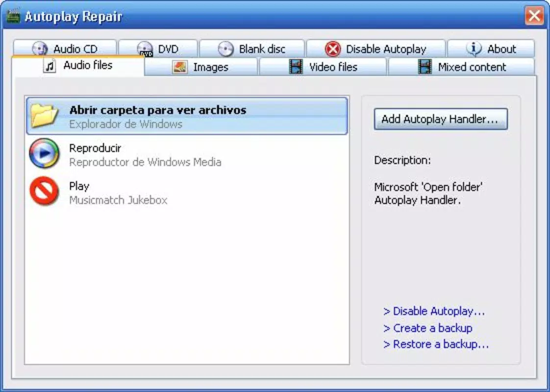550x392 pixels.
Task: Click the Explorador de Windows subtitle
Action: pyautogui.click(x=125, y=124)
